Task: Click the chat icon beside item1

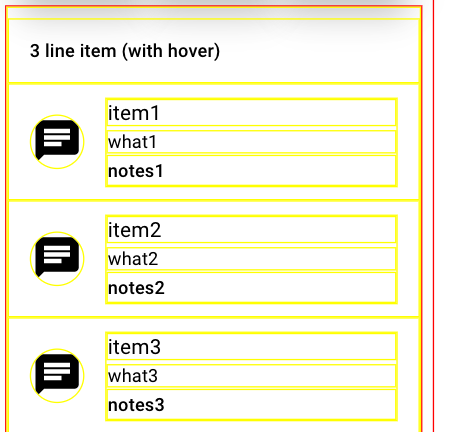Action: (57, 142)
